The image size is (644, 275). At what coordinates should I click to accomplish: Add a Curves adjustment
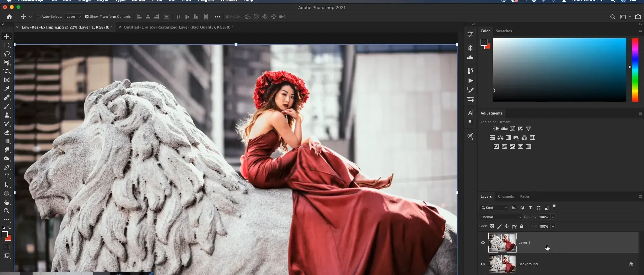[x=513, y=129]
